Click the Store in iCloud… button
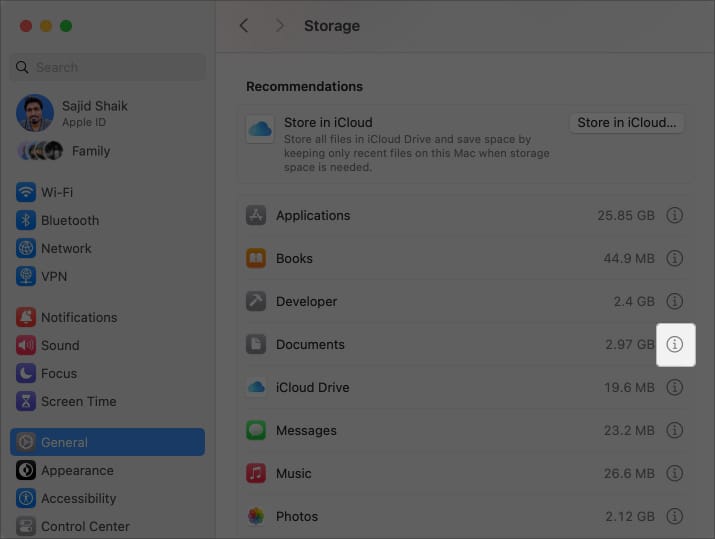The height and width of the screenshot is (539, 715). (x=627, y=123)
